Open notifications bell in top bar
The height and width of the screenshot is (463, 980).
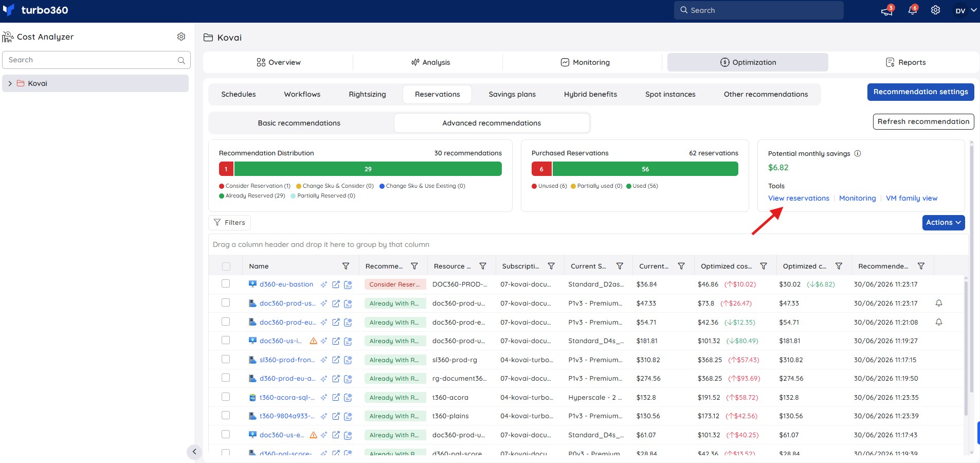pyautogui.click(x=913, y=10)
